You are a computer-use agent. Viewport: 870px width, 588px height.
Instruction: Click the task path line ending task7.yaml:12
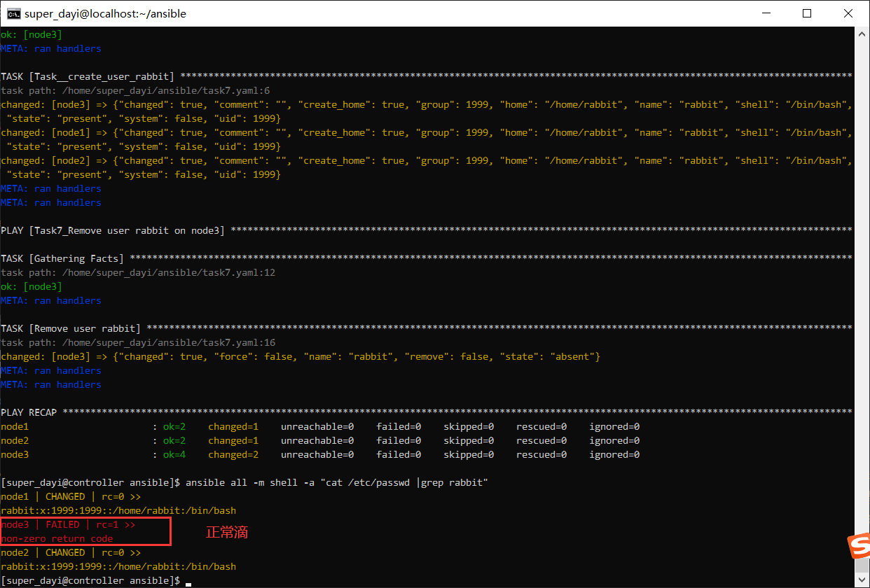(x=138, y=272)
